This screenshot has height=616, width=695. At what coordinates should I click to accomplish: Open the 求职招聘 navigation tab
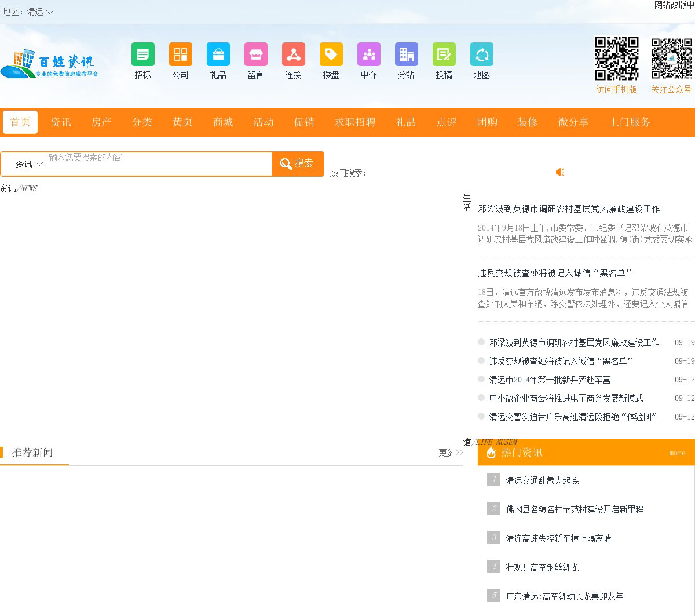click(x=354, y=122)
